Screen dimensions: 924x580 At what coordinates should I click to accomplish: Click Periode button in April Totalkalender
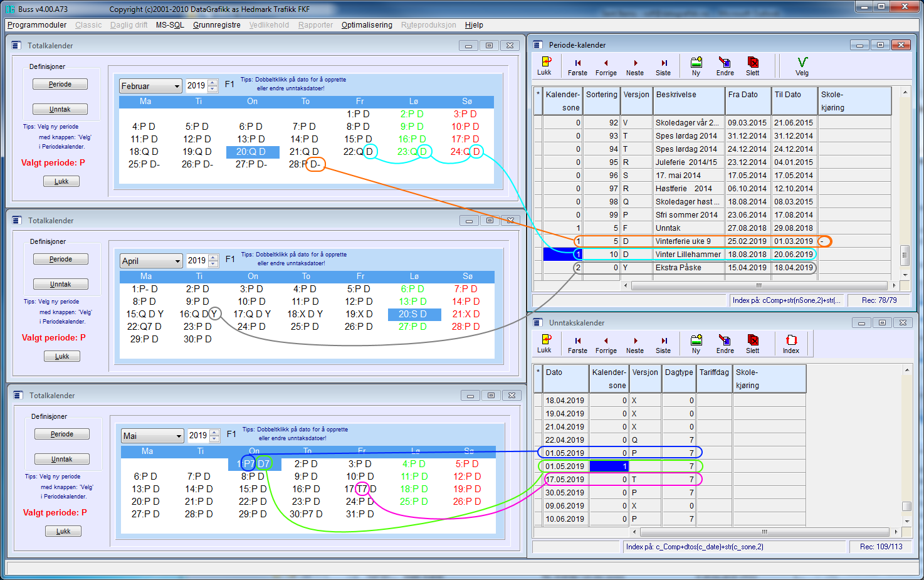pyautogui.click(x=61, y=259)
